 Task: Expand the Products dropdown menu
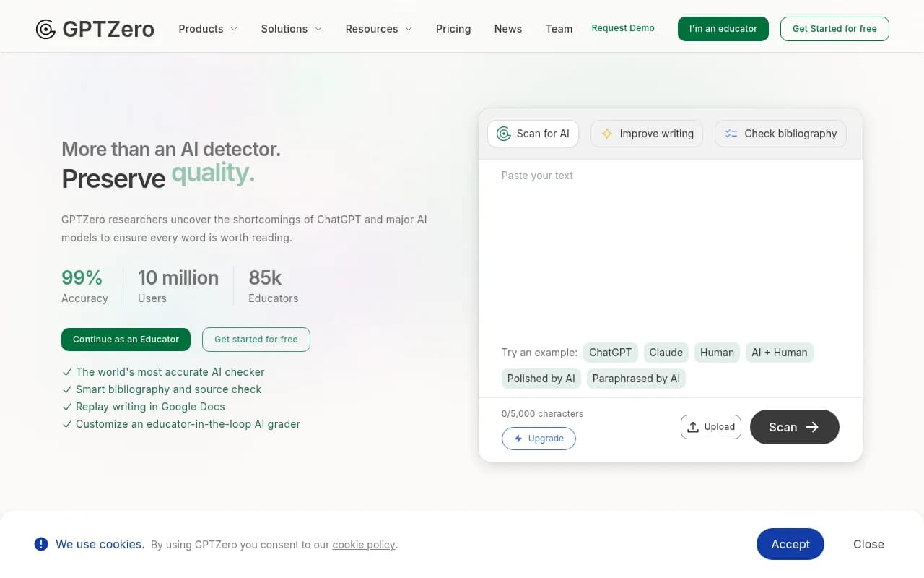point(208,29)
